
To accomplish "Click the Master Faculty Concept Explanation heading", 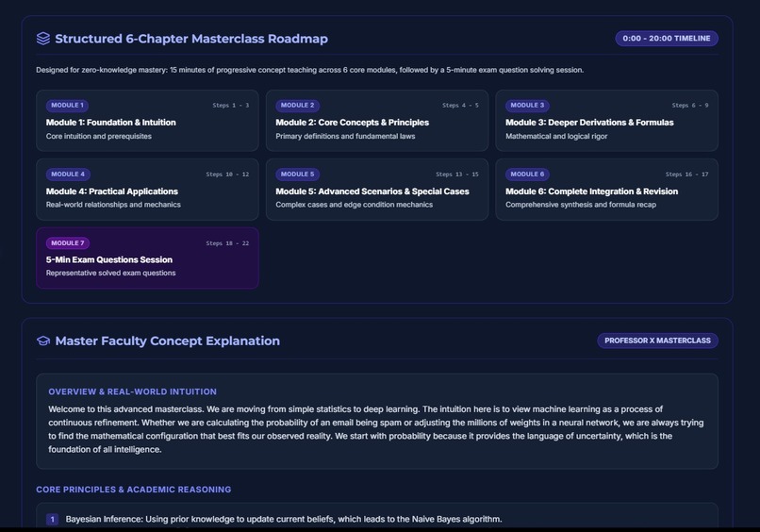I will pyautogui.click(x=167, y=341).
